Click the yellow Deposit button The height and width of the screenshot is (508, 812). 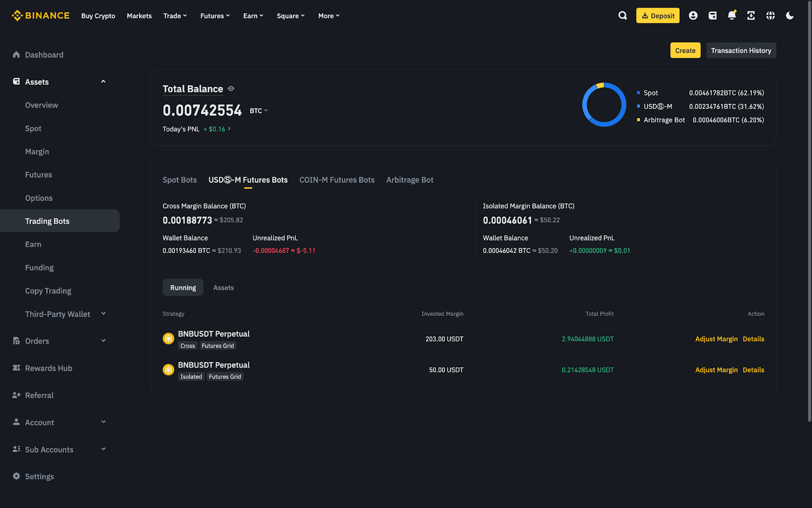pos(658,16)
